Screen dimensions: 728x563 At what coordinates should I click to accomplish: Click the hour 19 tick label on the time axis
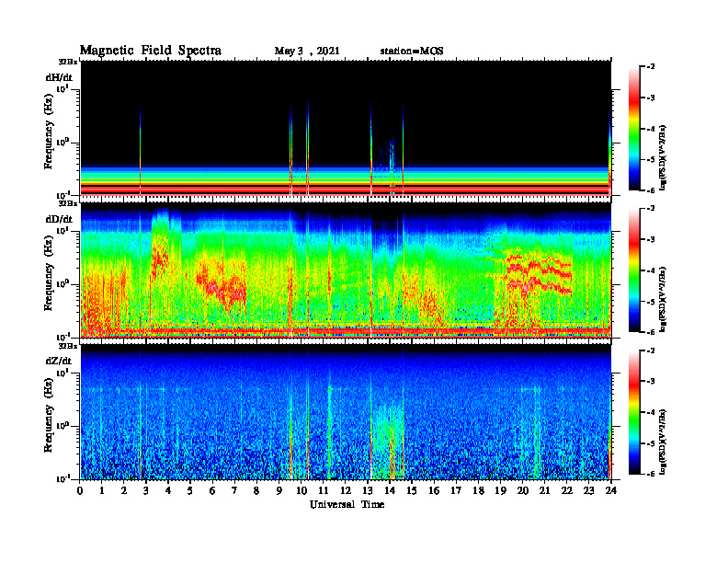click(x=500, y=490)
